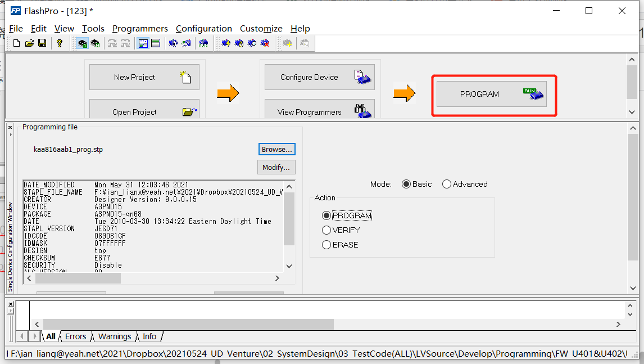The image size is (644, 364).
Task: Click the chip icon with lightning bolt
Action: 225,43
